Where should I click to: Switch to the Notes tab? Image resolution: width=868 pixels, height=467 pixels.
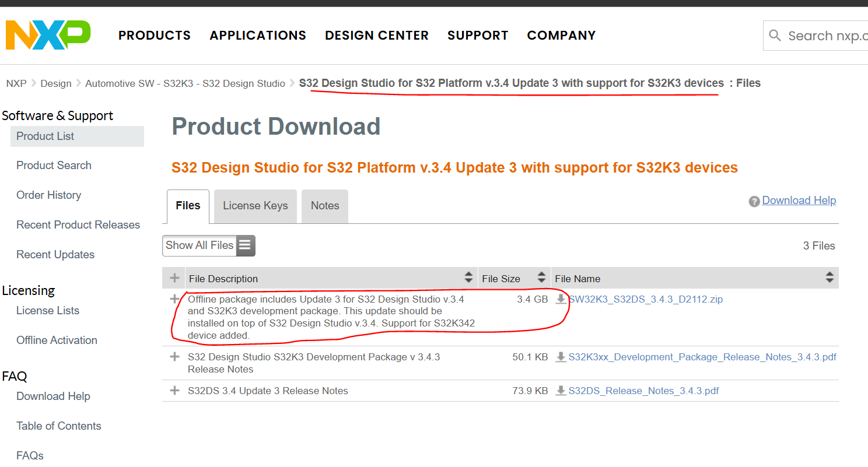tap(325, 206)
